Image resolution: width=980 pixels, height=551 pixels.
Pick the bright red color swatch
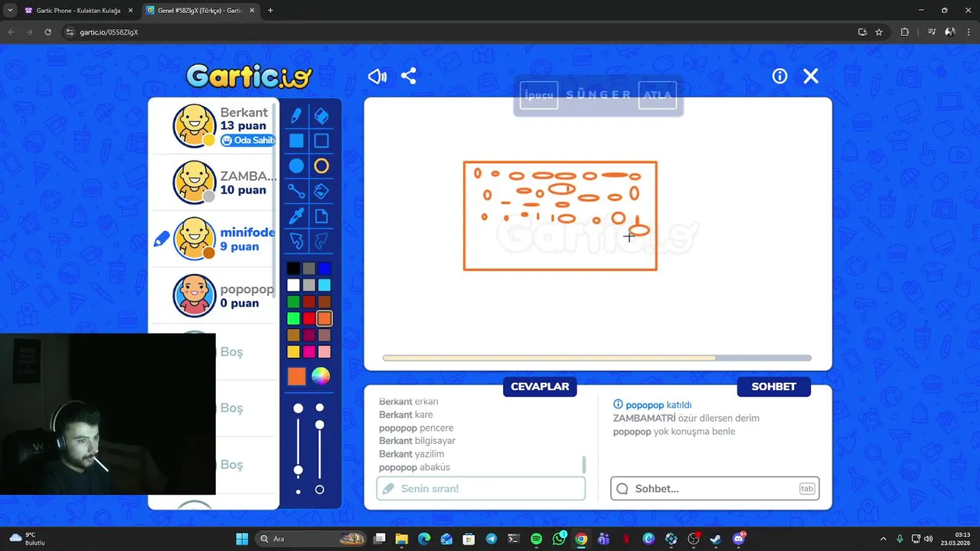coord(309,318)
